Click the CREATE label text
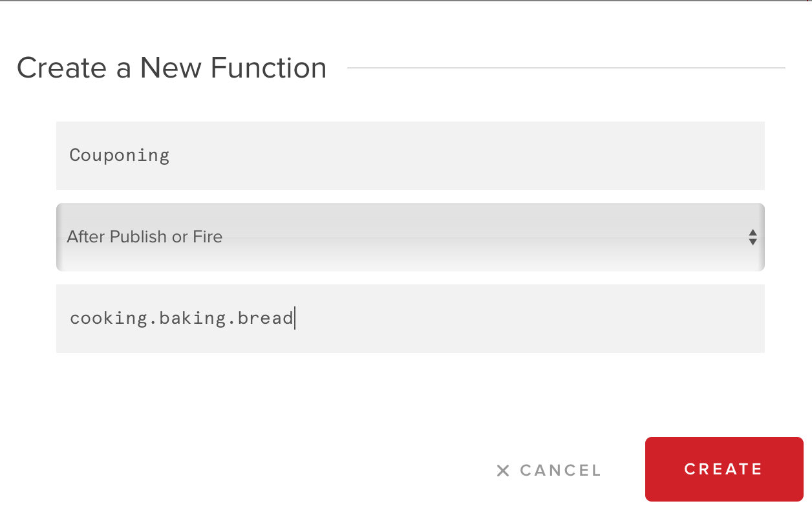 (x=724, y=469)
